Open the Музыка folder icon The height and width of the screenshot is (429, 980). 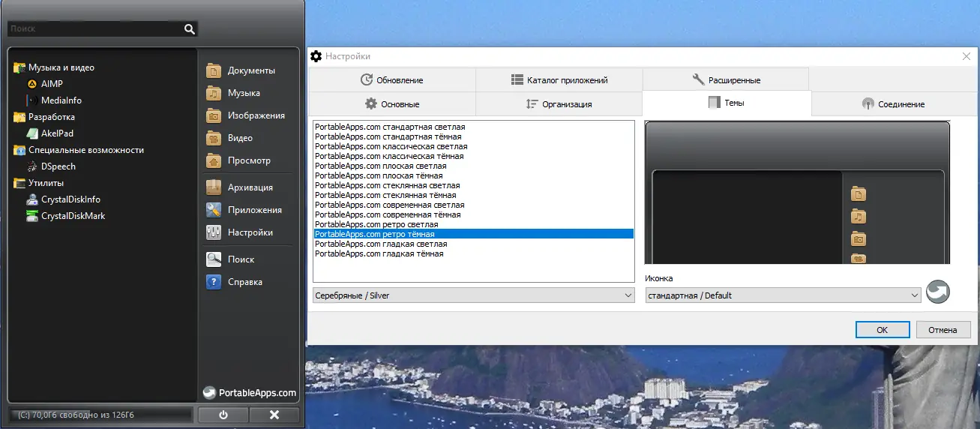pos(214,93)
